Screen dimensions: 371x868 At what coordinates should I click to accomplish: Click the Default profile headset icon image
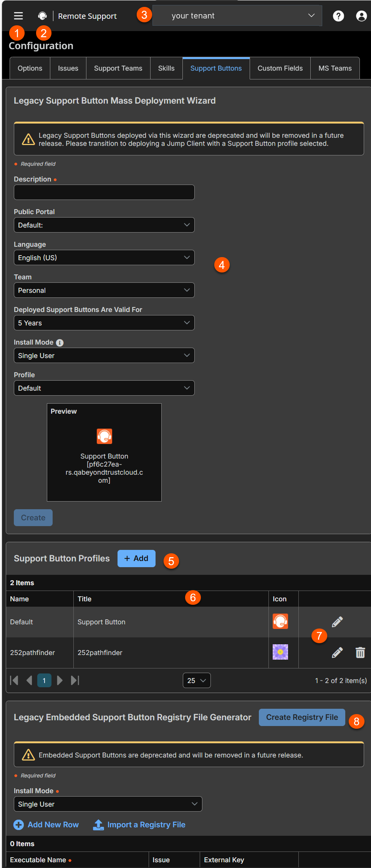pos(280,621)
